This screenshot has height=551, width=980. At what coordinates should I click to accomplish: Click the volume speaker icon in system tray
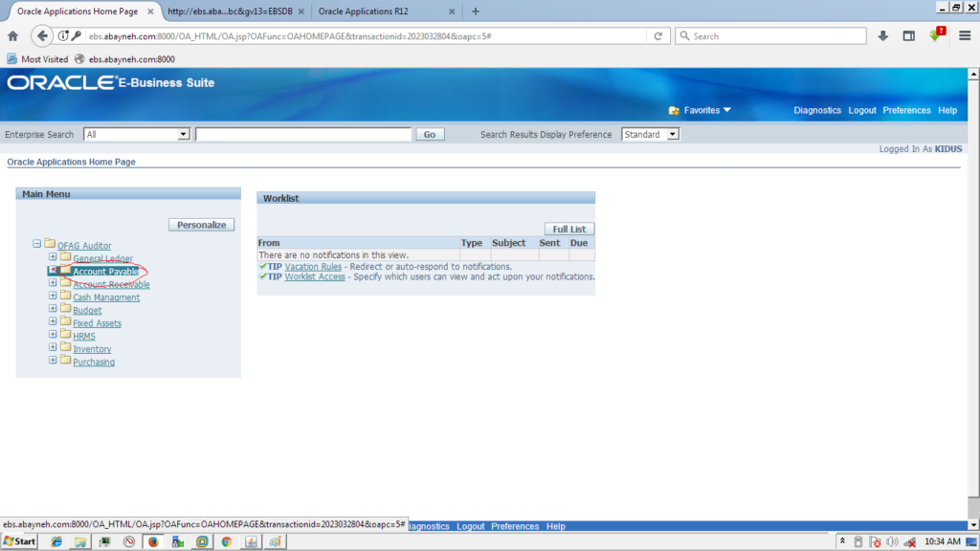[x=892, y=541]
